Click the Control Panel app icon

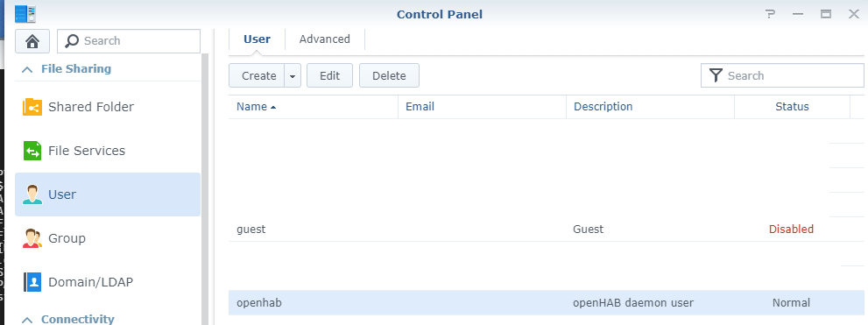25,13
